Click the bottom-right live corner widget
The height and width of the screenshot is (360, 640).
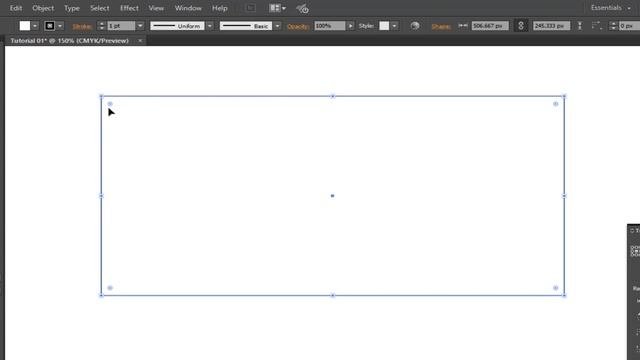tap(556, 288)
